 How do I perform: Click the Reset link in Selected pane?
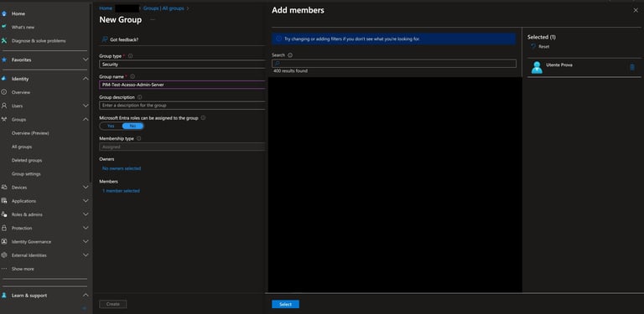tap(543, 46)
